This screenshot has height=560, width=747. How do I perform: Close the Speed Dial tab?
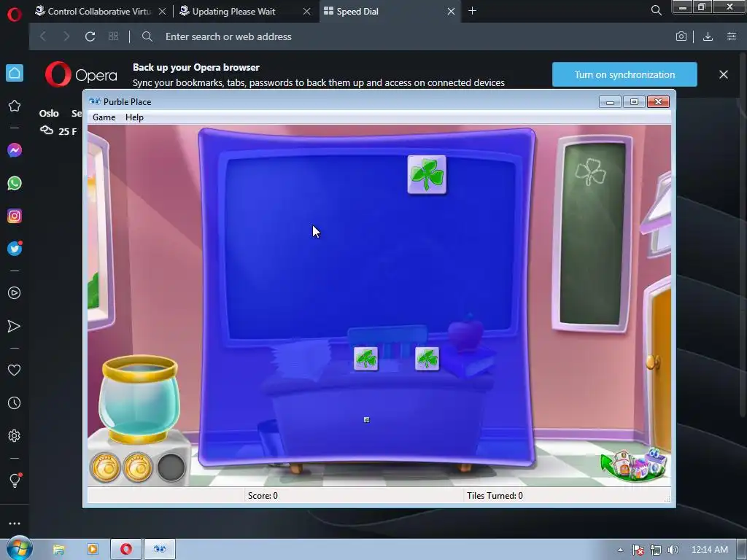451,11
